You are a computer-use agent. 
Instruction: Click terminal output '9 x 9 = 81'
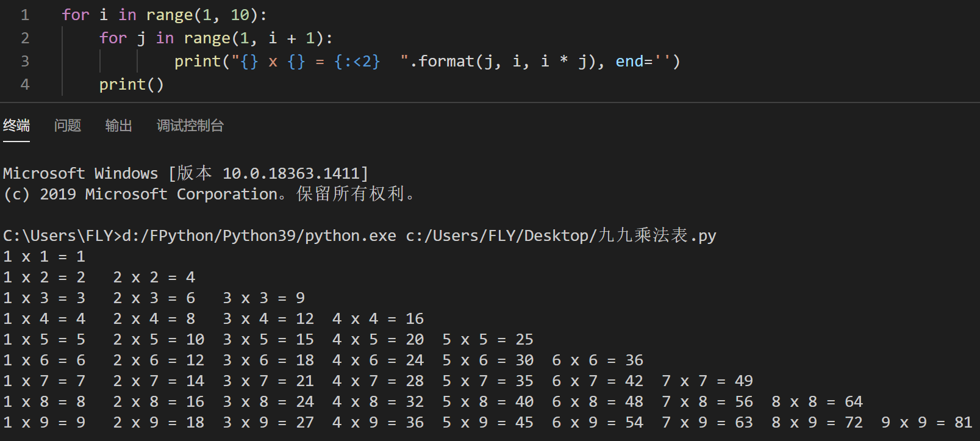click(927, 422)
